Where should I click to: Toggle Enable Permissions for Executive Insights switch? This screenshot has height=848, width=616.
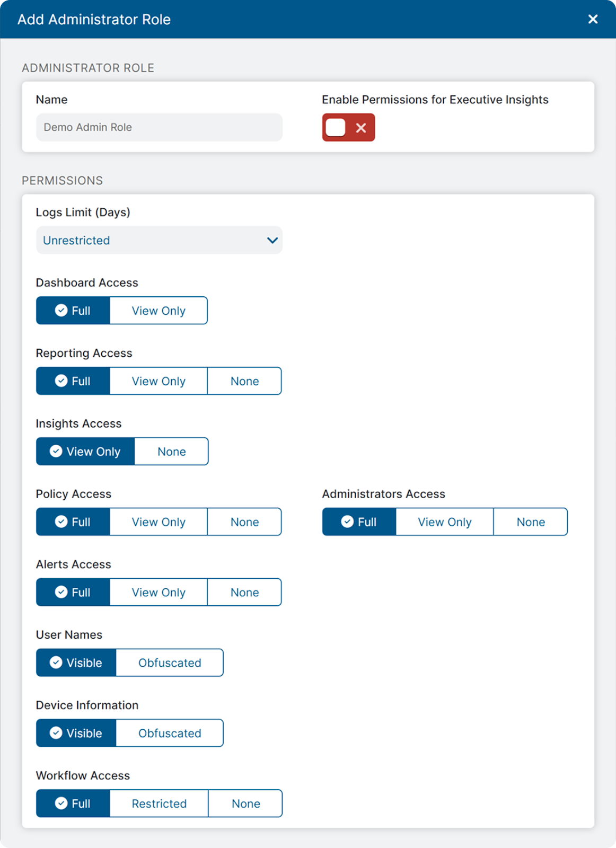(x=348, y=128)
